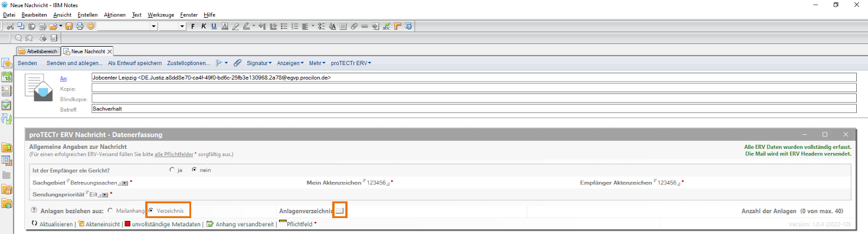Click the paperclip attach icon in toolbar

(354, 26)
